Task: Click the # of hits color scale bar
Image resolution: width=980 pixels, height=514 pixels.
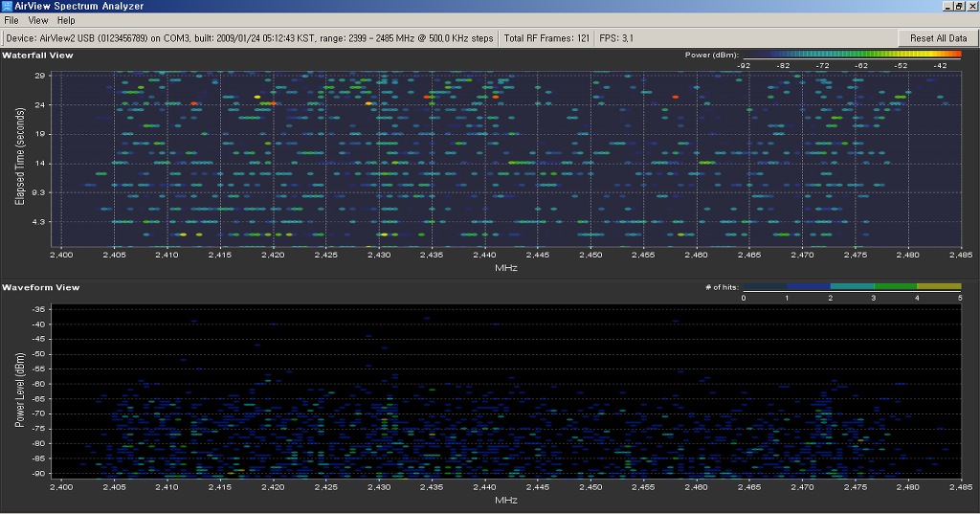Action: click(x=852, y=286)
